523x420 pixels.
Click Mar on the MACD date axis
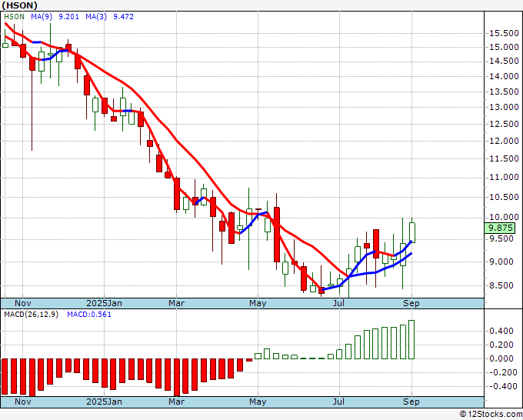coord(176,402)
